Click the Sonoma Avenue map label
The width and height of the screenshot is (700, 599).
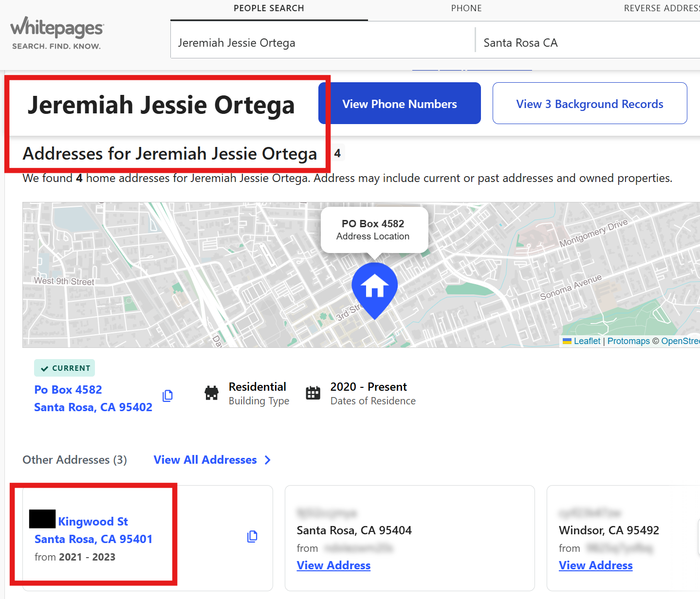(x=571, y=287)
